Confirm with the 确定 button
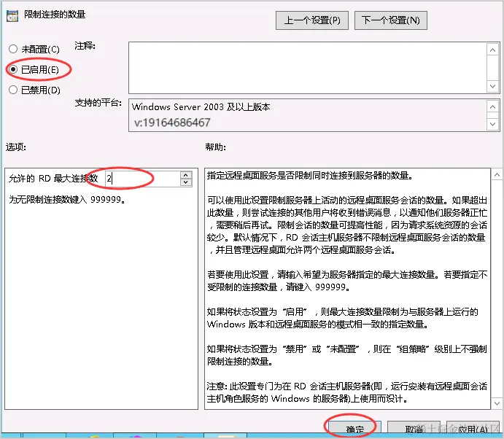This screenshot has width=504, height=439. (x=355, y=428)
